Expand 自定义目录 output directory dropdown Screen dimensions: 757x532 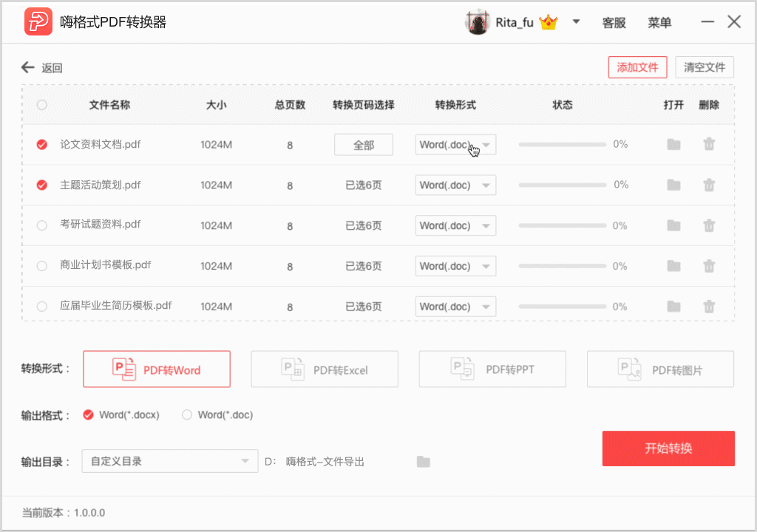[169, 462]
